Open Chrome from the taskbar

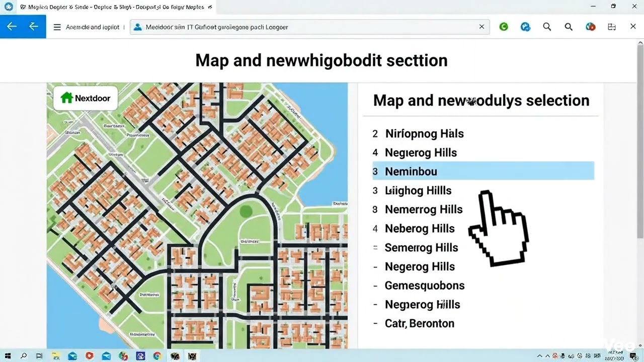[x=157, y=356]
